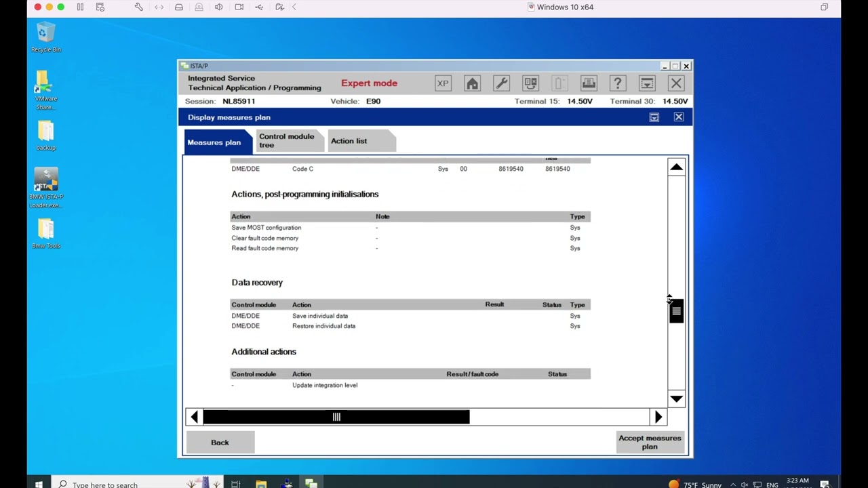The image size is (868, 488).
Task: Show hidden tray icons chevron
Action: [733, 484]
